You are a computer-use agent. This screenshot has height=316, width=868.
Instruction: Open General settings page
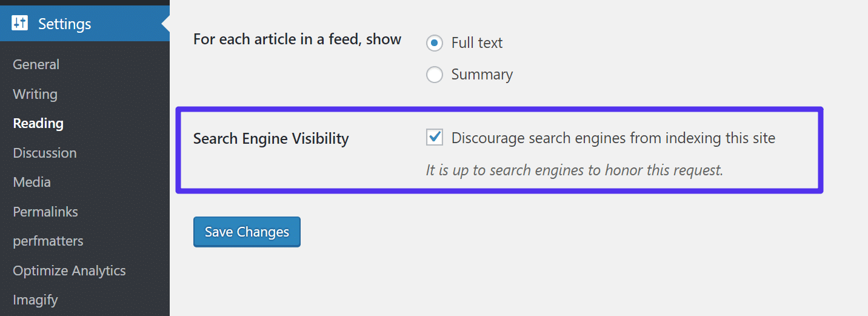pyautogui.click(x=36, y=64)
